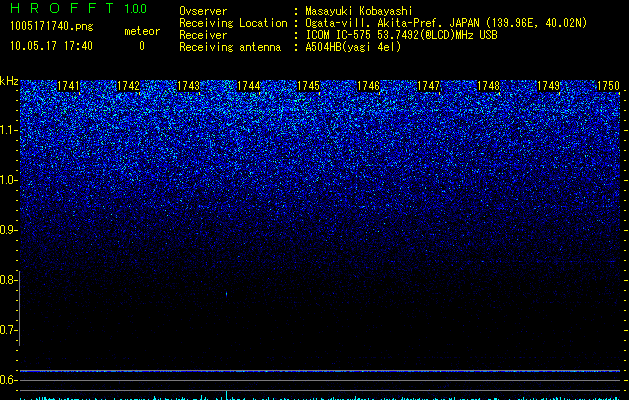Viewport: 629px width, 400px height.
Task: Click the receiver ICOM IC-575 text
Action: [x=401, y=35]
